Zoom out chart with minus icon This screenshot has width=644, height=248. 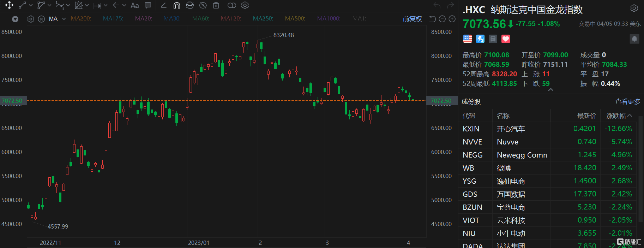442,19
